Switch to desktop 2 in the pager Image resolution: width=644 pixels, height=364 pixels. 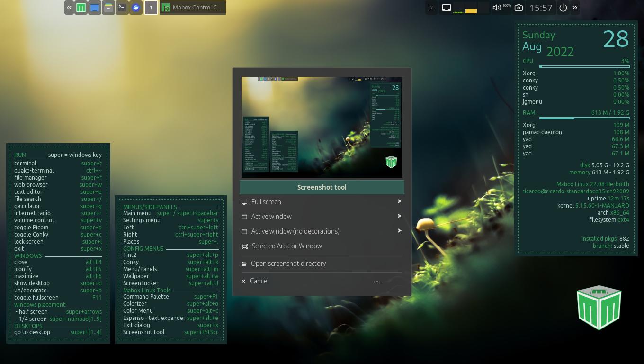431,8
